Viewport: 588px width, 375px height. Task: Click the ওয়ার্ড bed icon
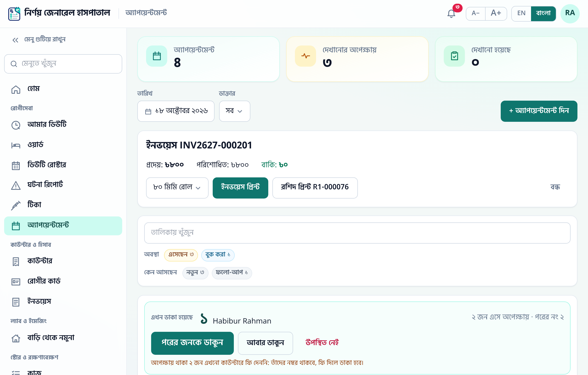coord(16,145)
